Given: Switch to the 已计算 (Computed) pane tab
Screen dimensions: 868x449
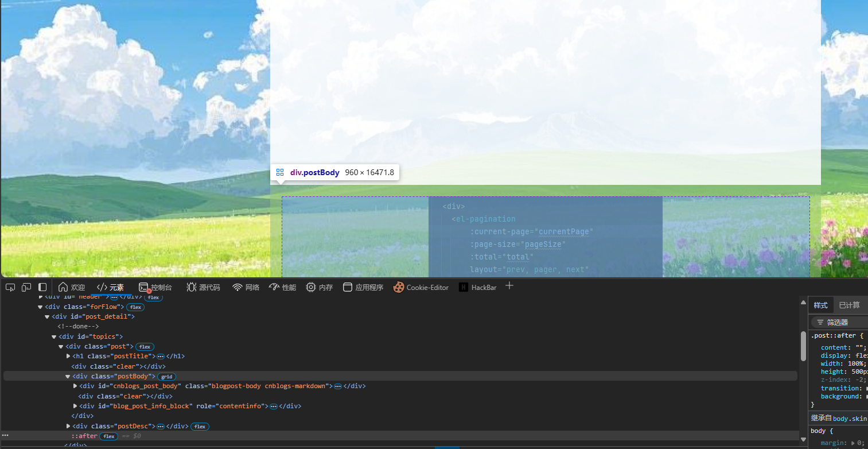Looking at the screenshot, I should pyautogui.click(x=849, y=305).
